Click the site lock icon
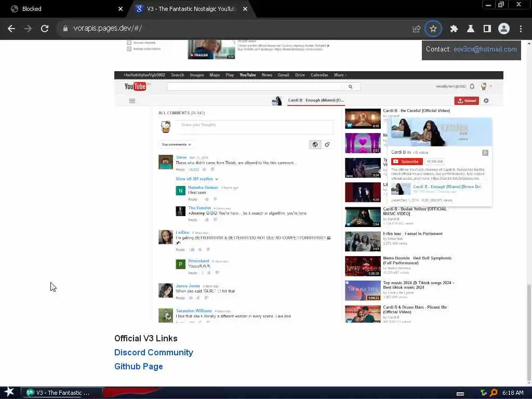 click(x=65, y=29)
